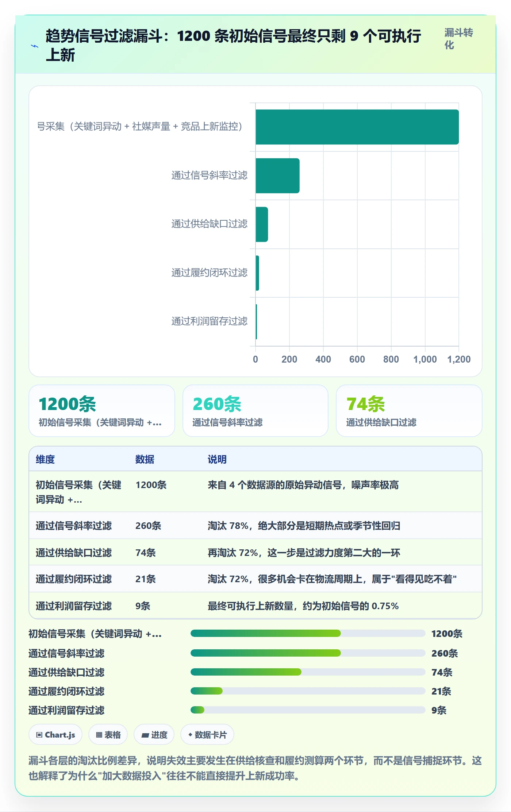This screenshot has width=511, height=812.
Task: Click the progress bar showing 260条
Action: (x=308, y=653)
